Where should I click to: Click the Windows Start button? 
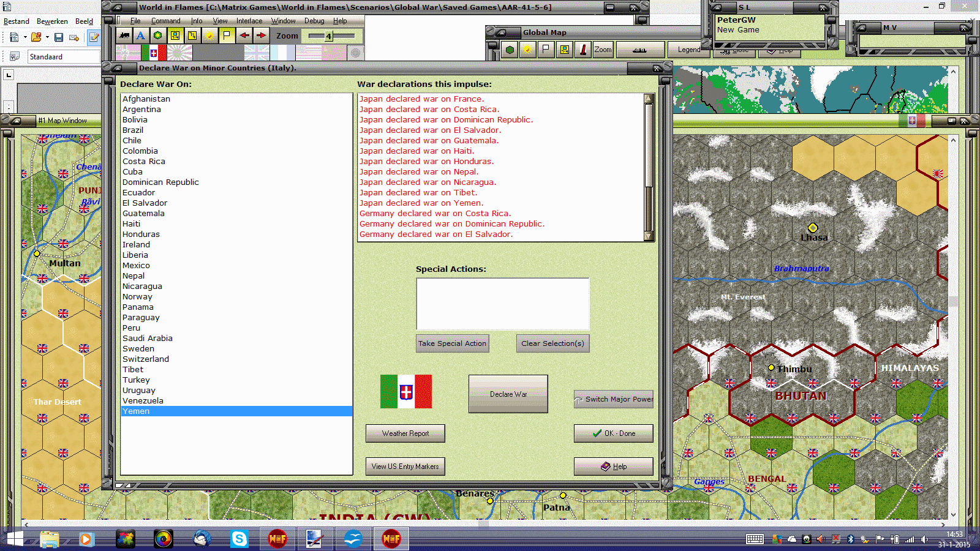[14, 539]
